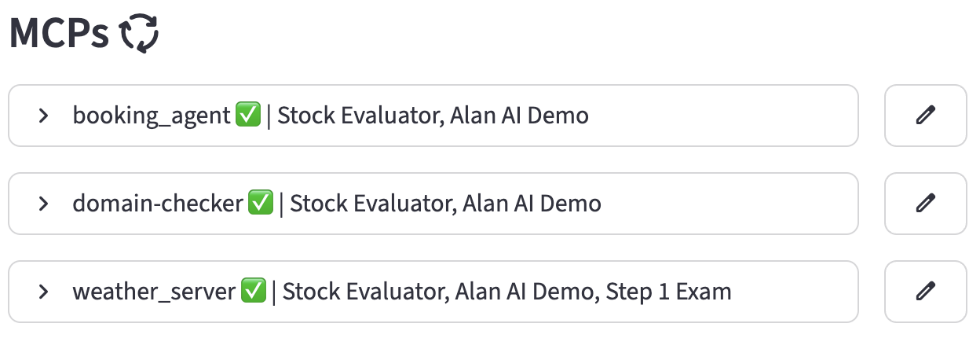Edit the booking_agent entry with pencil icon
980x338 pixels.
[x=925, y=116]
